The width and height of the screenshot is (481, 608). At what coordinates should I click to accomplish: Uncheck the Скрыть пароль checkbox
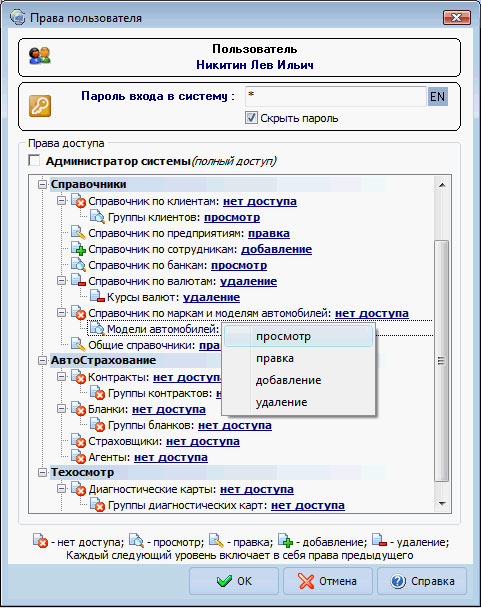pos(251,117)
